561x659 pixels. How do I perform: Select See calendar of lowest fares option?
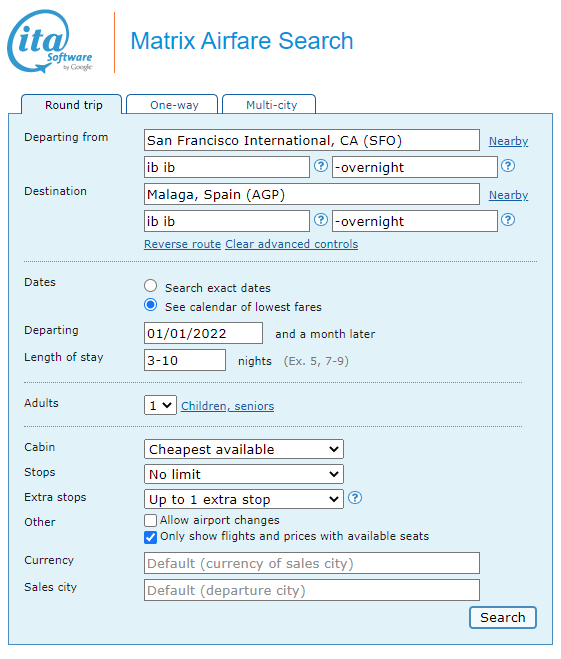150,305
